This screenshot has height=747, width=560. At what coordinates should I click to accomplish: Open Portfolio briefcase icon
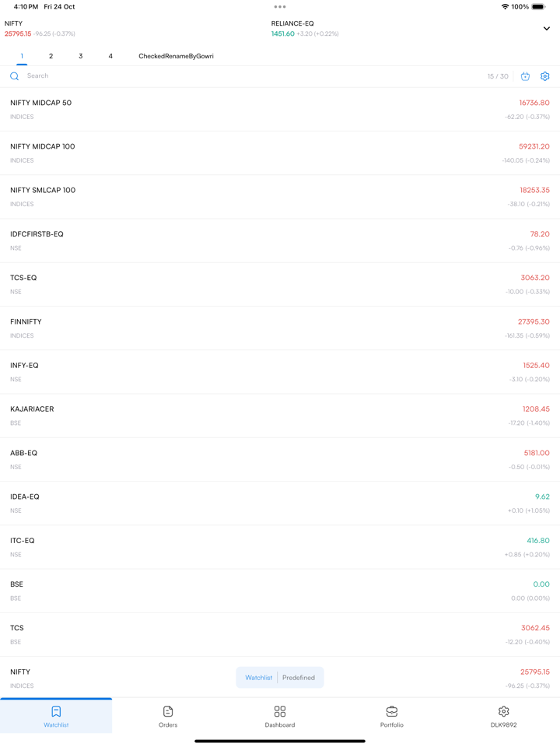pos(392,712)
